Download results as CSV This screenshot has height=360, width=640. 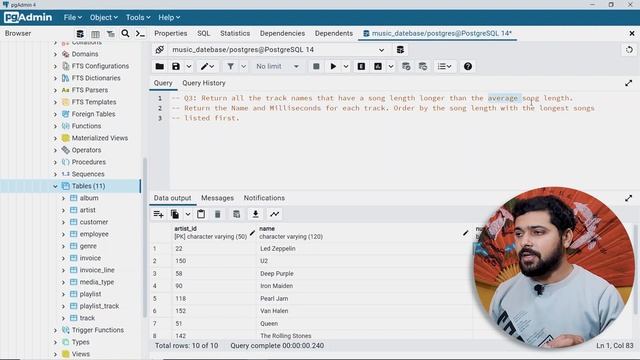pyautogui.click(x=256, y=214)
